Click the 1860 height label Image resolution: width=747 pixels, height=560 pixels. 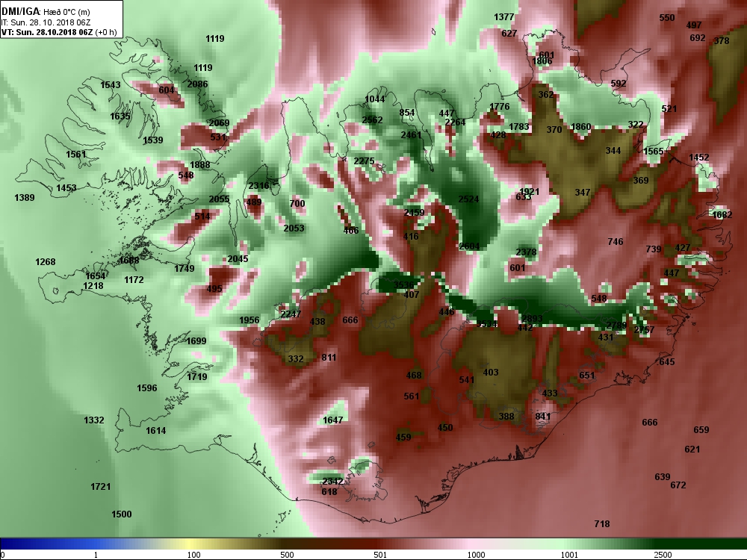coord(580,127)
